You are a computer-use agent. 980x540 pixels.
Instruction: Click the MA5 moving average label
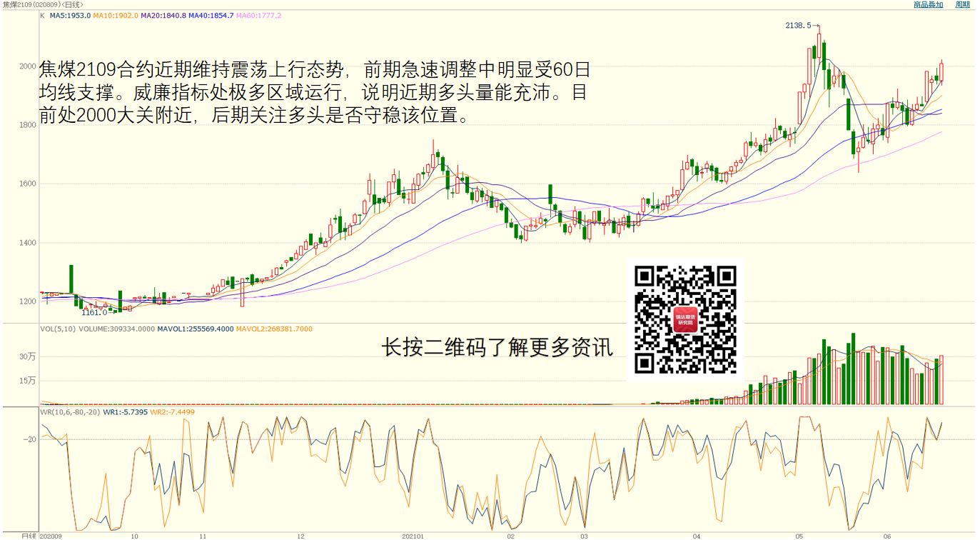click(70, 15)
